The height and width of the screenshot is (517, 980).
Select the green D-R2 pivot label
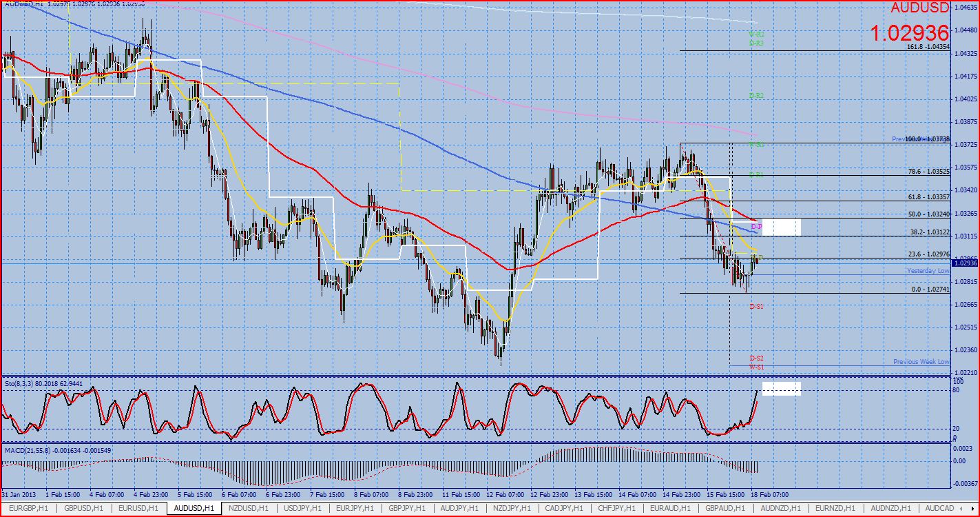[756, 95]
